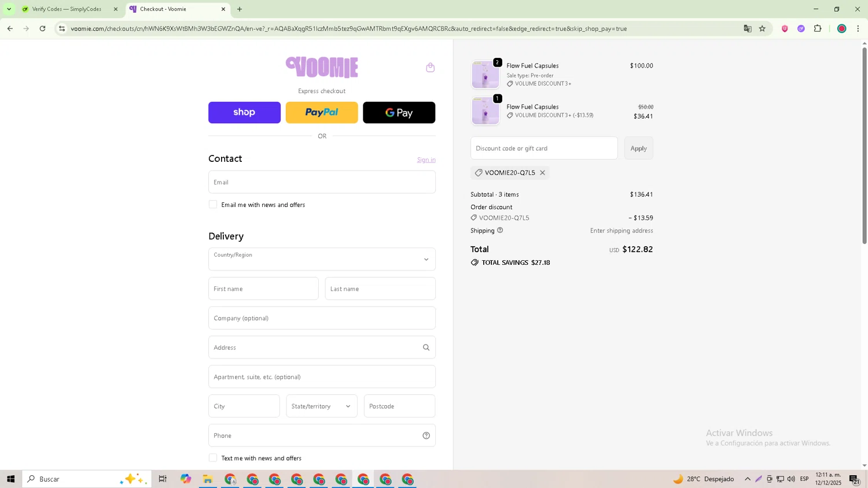The image size is (868, 488).
Task: Click the Voomie logo
Action: [x=322, y=67]
